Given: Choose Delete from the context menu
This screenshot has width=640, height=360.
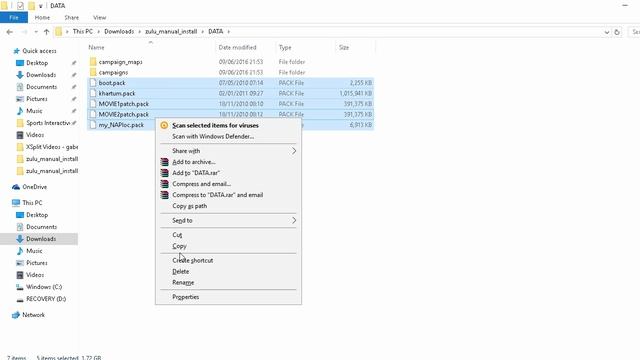Looking at the screenshot, I should click(x=180, y=271).
